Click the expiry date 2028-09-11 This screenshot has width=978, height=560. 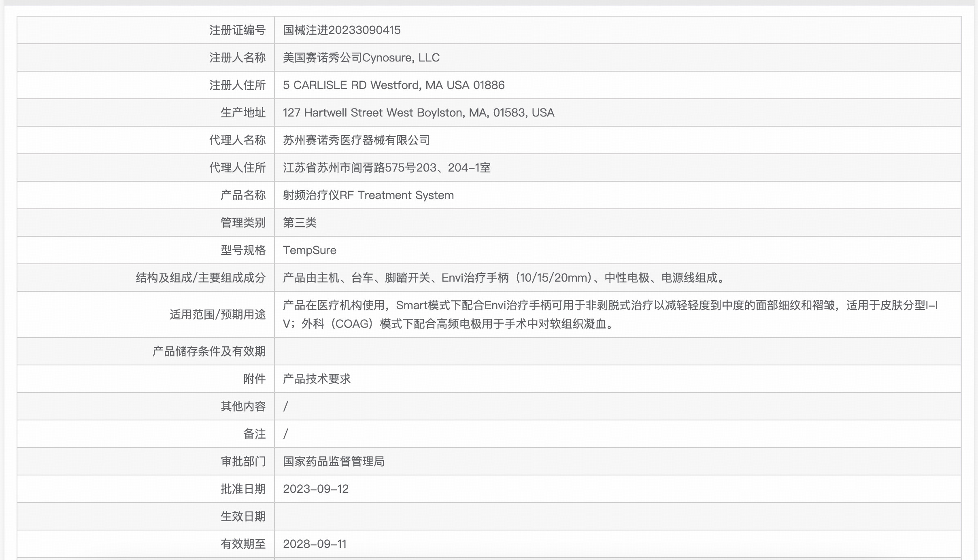[315, 544]
